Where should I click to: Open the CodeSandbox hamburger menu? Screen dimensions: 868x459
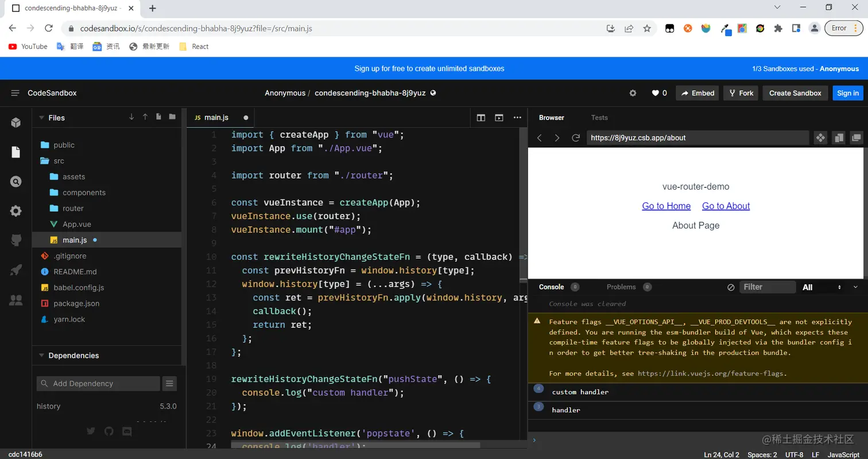click(x=15, y=93)
